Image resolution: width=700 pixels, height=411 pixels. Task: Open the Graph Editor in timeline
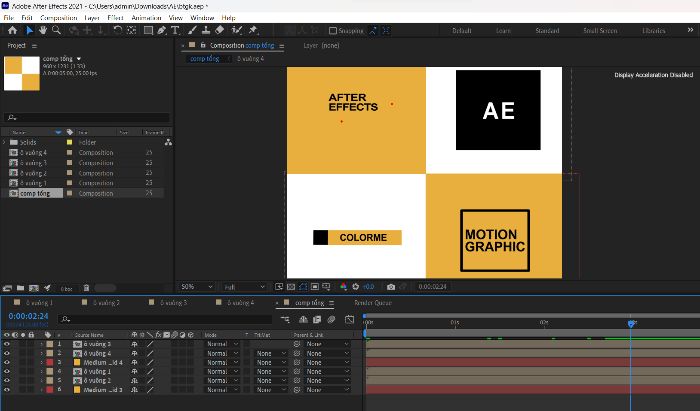[350, 319]
